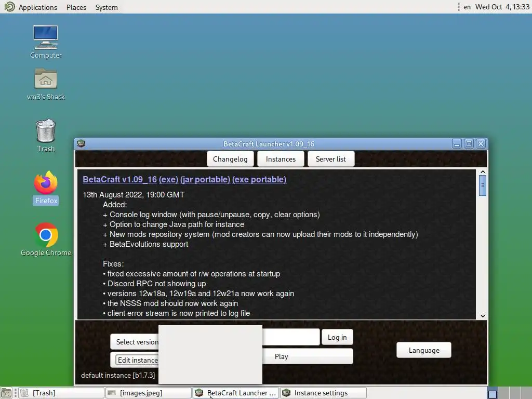Image resolution: width=532 pixels, height=399 pixels.
Task: Click changelog scrollbar up arrow
Action: pyautogui.click(x=483, y=172)
